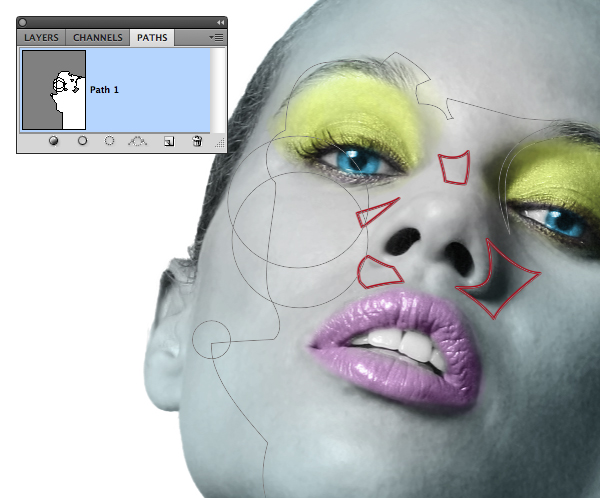Create a new path
The image size is (600, 498).
(169, 141)
